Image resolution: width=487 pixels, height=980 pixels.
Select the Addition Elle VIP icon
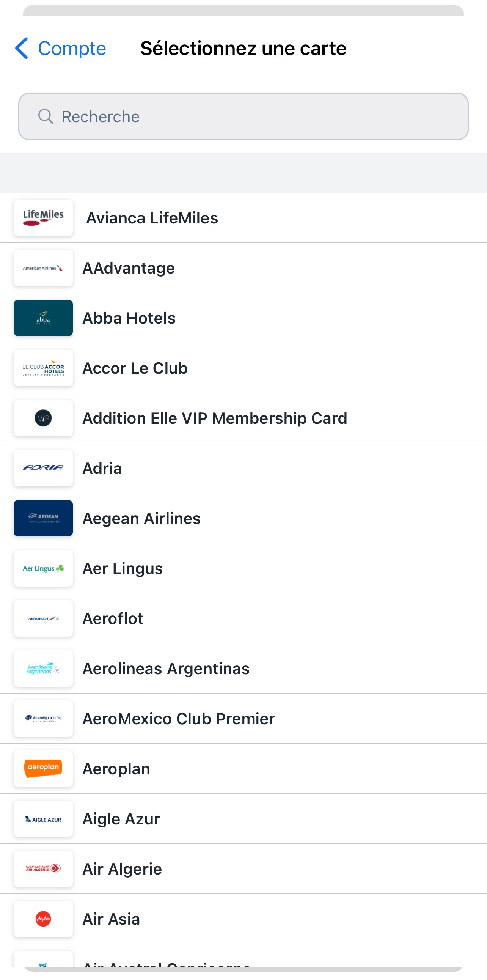43,418
